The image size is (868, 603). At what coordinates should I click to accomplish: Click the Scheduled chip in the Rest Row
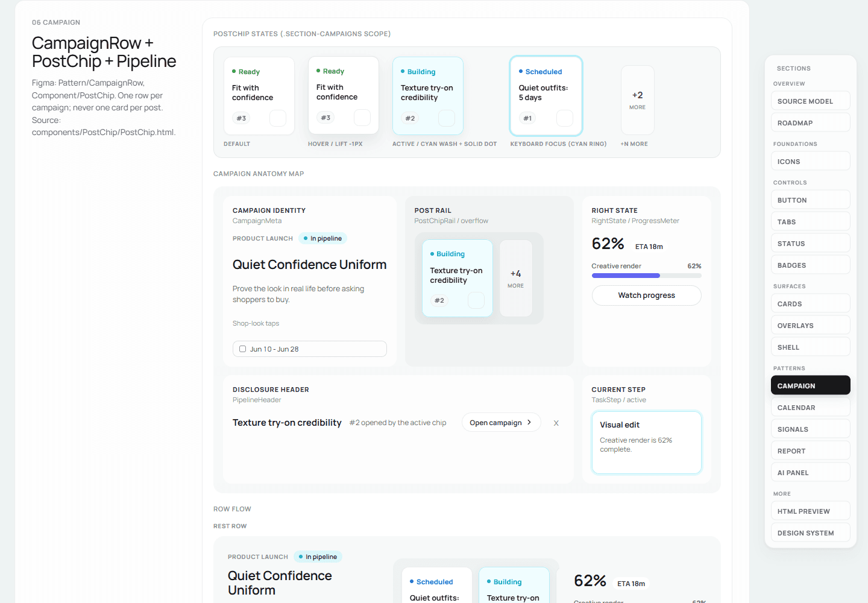437,585
